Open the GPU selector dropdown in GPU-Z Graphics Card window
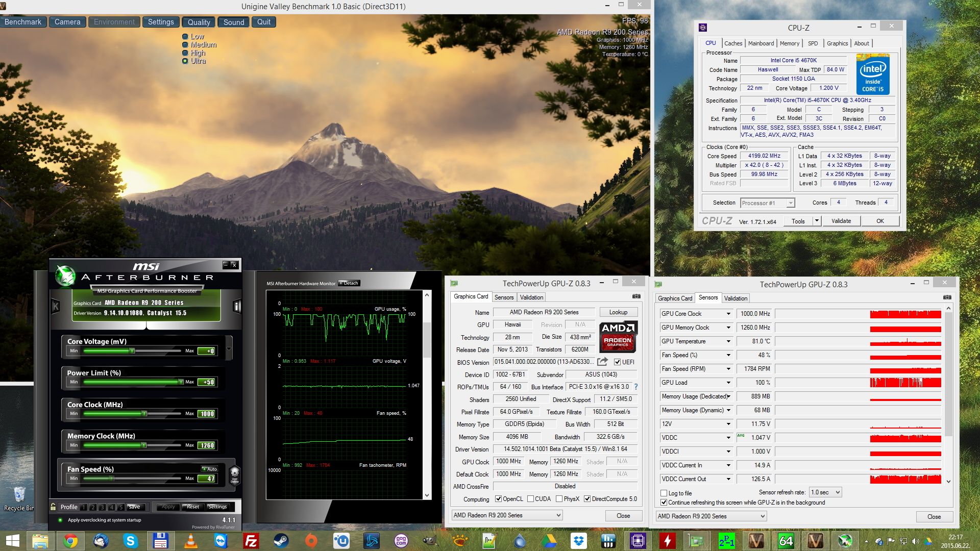Image resolution: width=980 pixels, height=551 pixels. pyautogui.click(x=507, y=515)
